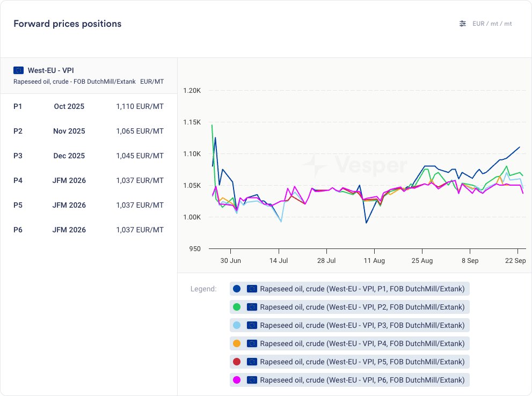Viewport: 532px width, 396px height.
Task: Click the EU flag beside West-EU - VPI
Action: pos(19,70)
